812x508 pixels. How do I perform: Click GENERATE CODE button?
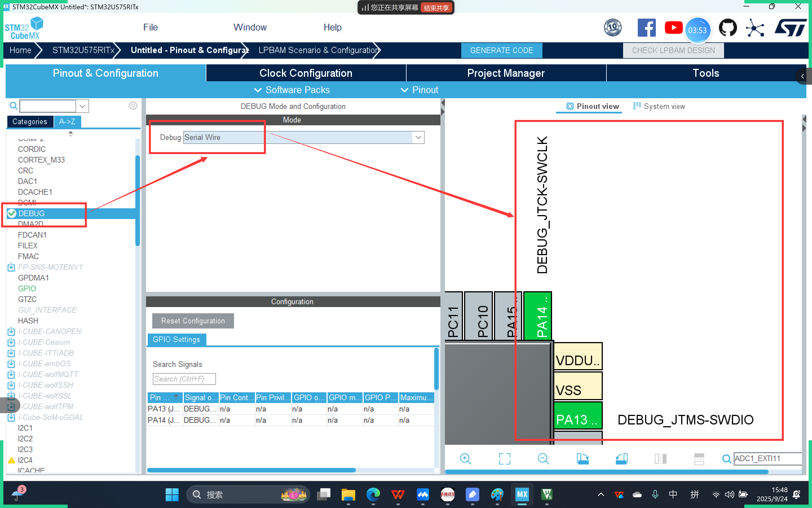(501, 50)
